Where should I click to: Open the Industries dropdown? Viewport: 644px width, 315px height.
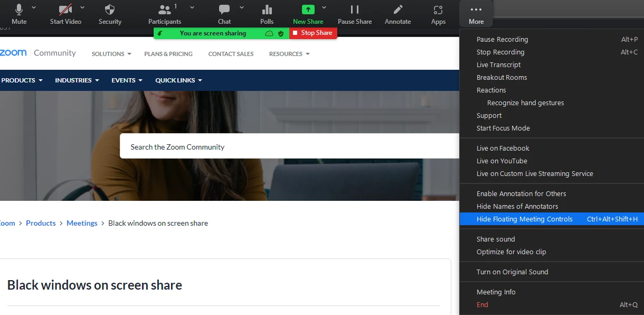tap(77, 80)
